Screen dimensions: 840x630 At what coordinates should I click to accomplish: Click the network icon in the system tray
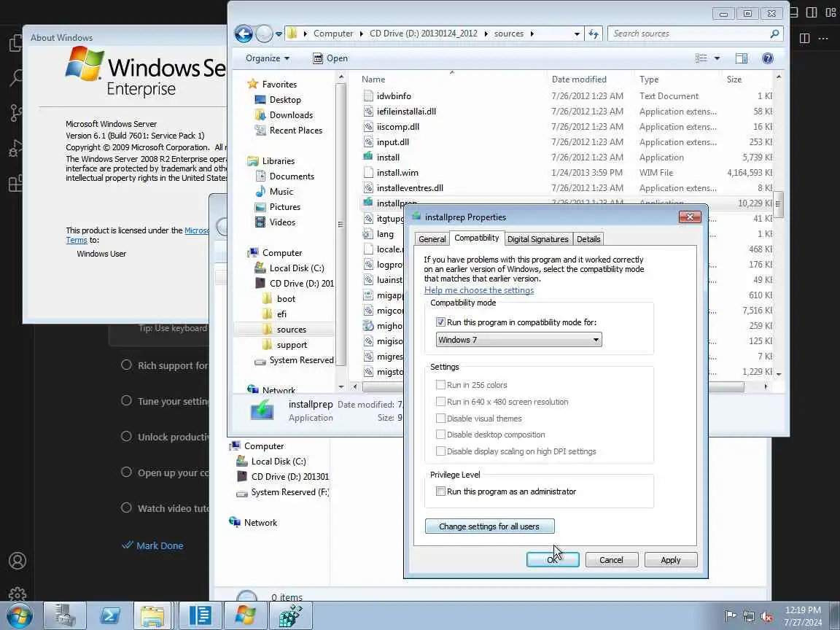[748, 616]
